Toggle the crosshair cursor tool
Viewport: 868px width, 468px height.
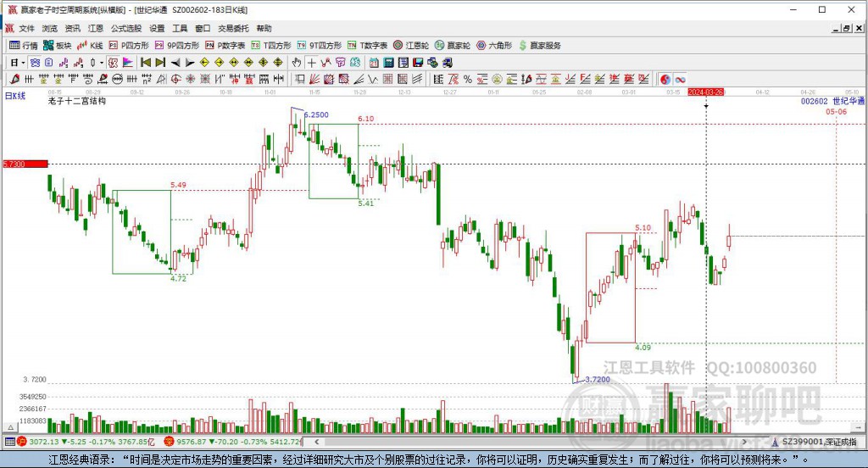[312, 63]
